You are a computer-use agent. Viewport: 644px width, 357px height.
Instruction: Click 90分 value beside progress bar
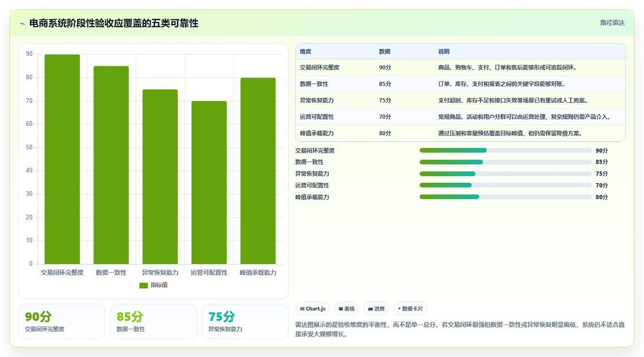[x=602, y=151]
